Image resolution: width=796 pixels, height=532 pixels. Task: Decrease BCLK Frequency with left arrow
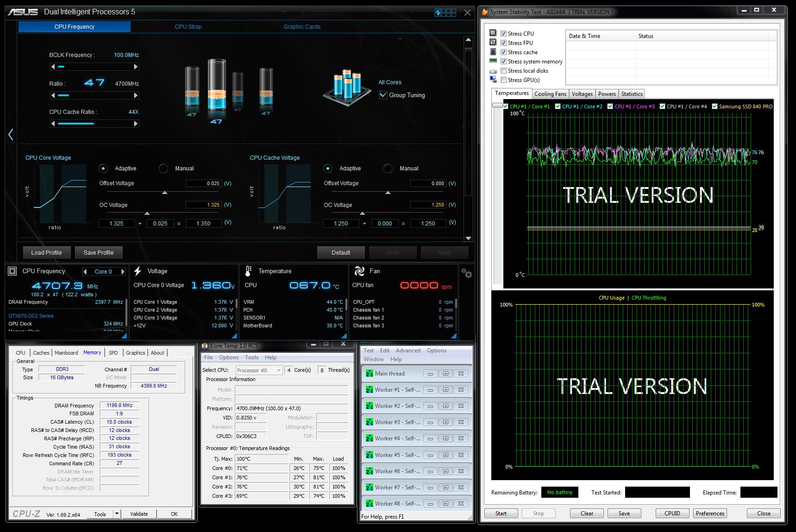click(53, 67)
